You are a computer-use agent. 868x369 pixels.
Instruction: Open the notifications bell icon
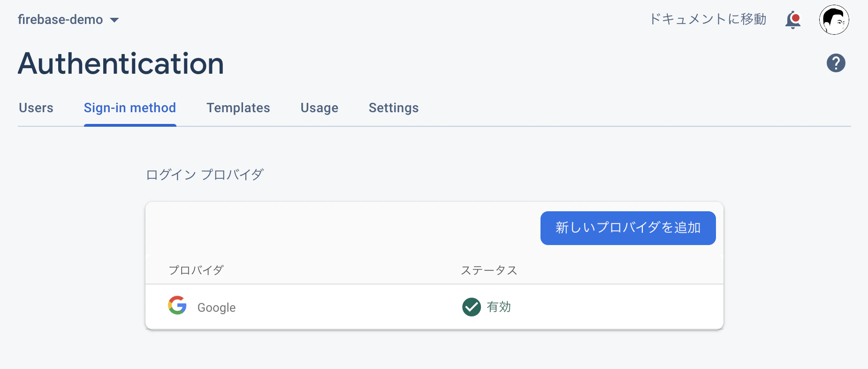[792, 20]
